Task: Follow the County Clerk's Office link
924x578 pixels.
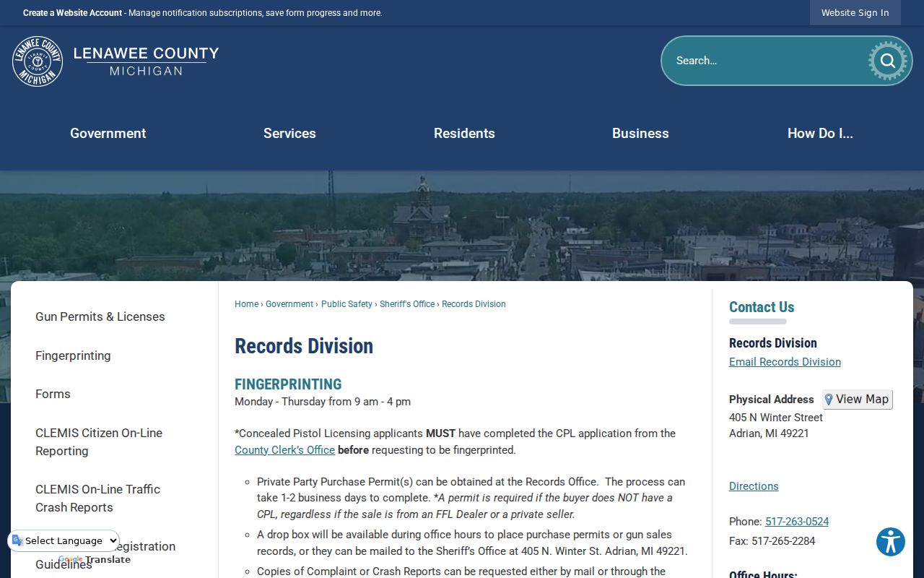Action: [284, 450]
